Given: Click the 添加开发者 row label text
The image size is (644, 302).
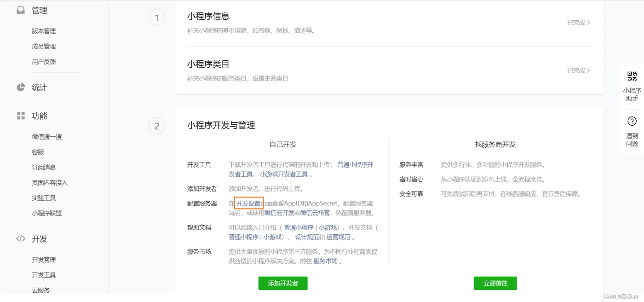Looking at the screenshot, I should click(x=202, y=189).
